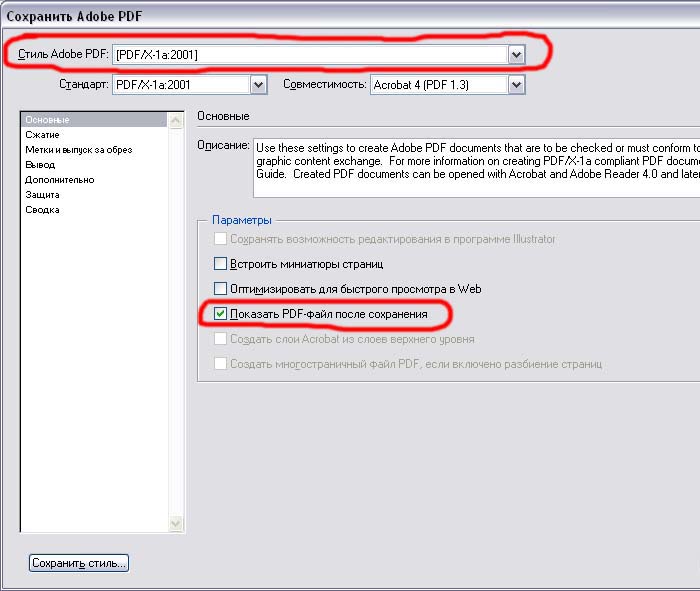Expand the Стандарт PDF/X-1a:2001 dropdown
700x591 pixels.
[x=258, y=86]
